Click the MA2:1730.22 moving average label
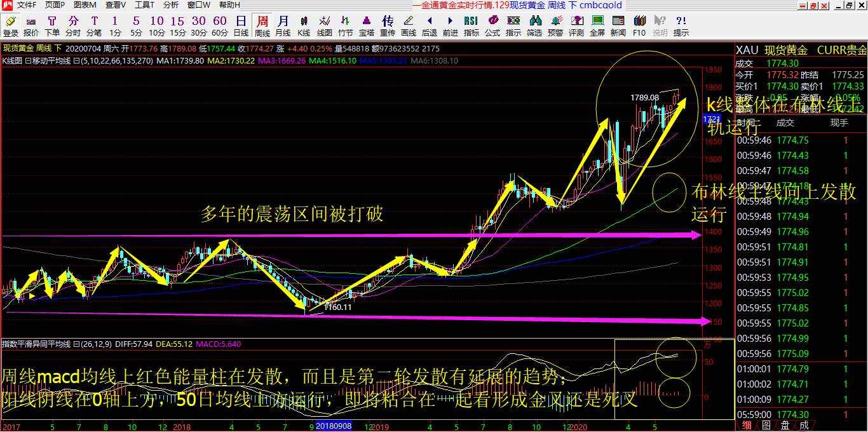The height and width of the screenshot is (432, 868). [232, 61]
